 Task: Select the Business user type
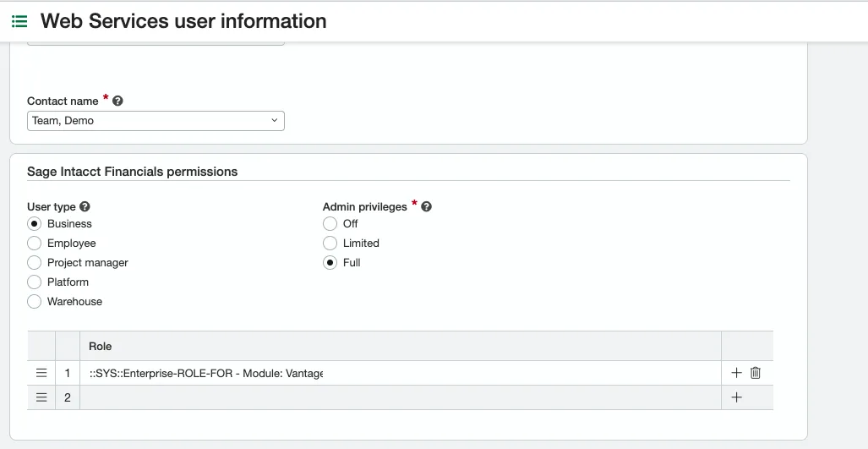point(35,224)
